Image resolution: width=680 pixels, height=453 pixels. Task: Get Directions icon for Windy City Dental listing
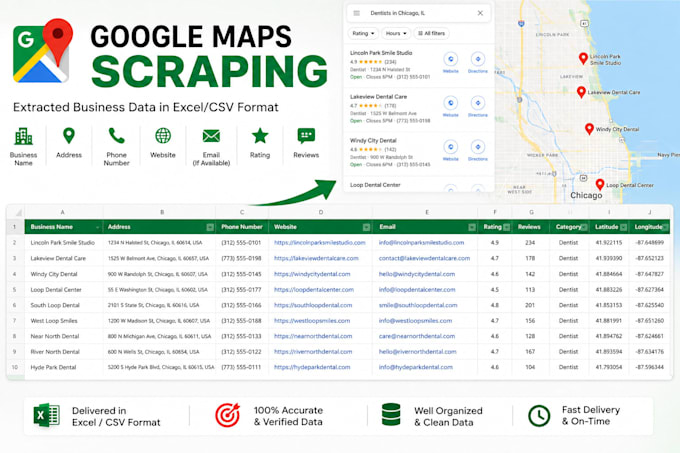click(477, 147)
